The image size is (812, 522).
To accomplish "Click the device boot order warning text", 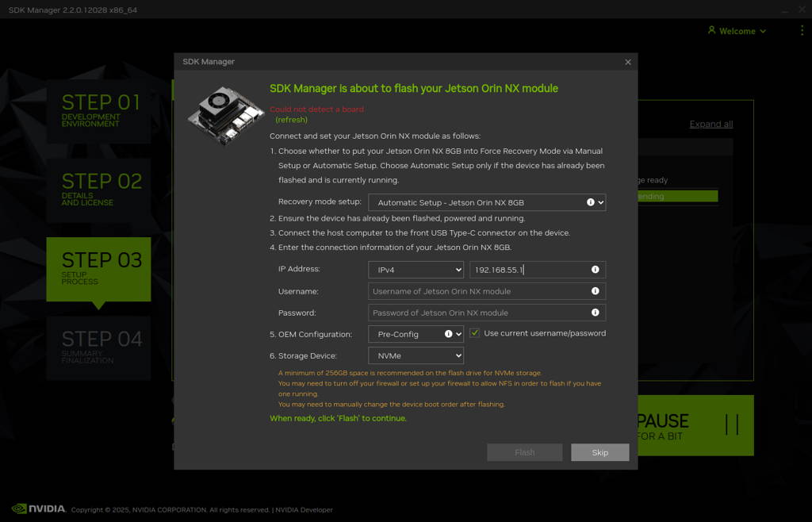I will point(392,404).
